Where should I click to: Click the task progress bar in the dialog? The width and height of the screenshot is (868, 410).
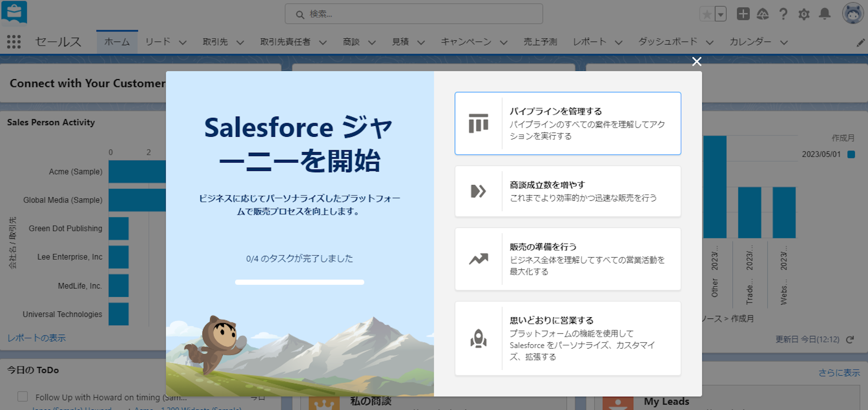(299, 282)
